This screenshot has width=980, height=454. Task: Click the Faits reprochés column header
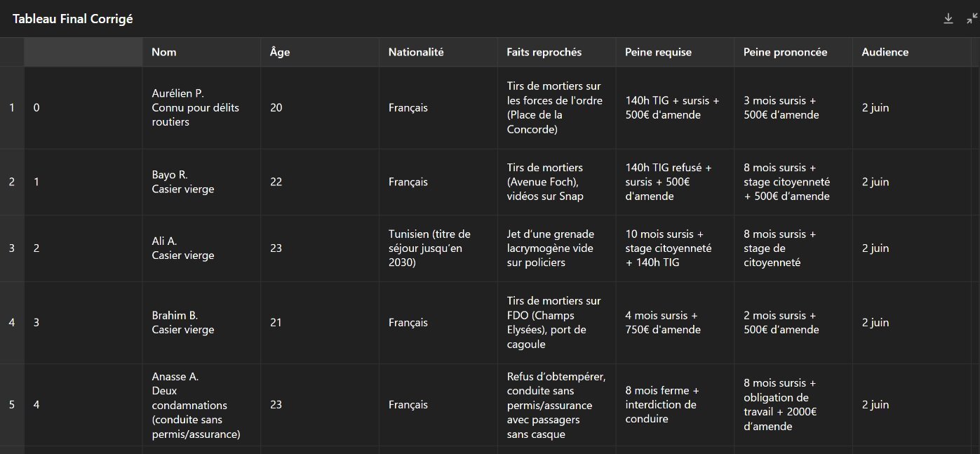[557, 52]
